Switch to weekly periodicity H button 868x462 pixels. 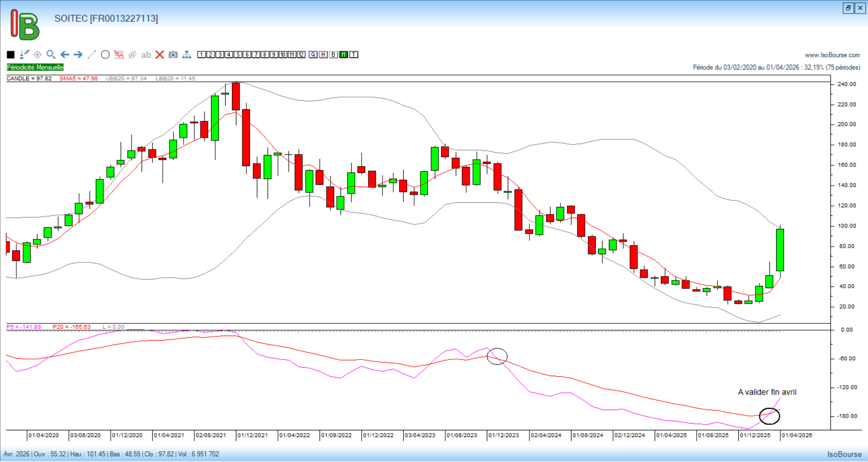(323, 55)
